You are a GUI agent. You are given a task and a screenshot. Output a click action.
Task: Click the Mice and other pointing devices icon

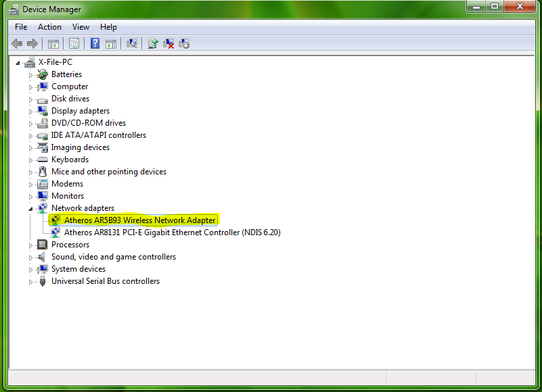coord(43,172)
